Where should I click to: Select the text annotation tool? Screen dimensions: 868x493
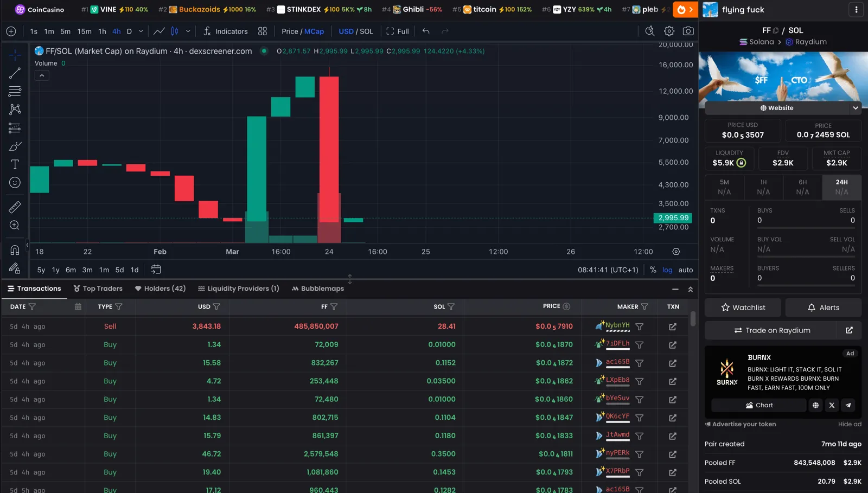[x=15, y=164]
